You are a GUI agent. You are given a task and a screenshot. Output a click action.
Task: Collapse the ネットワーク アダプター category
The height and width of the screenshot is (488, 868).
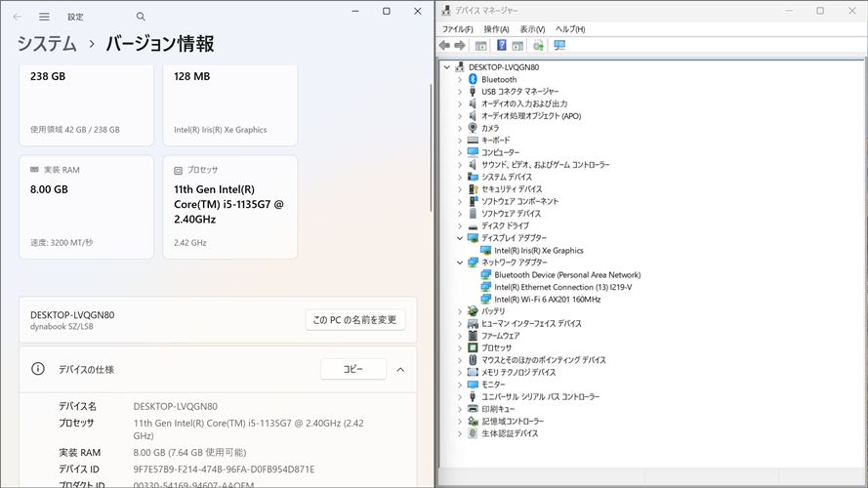tap(460, 263)
